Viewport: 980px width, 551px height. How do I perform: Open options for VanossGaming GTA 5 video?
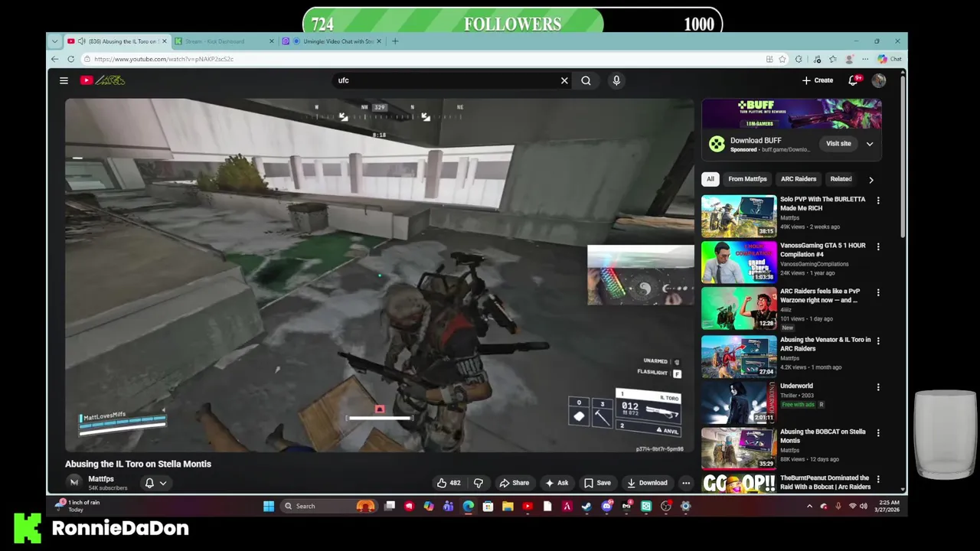point(878,246)
